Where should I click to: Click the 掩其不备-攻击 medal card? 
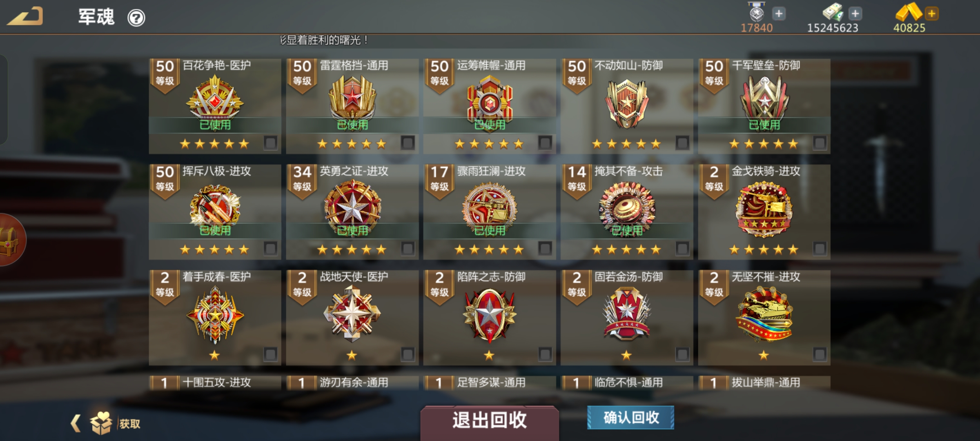[x=627, y=212]
